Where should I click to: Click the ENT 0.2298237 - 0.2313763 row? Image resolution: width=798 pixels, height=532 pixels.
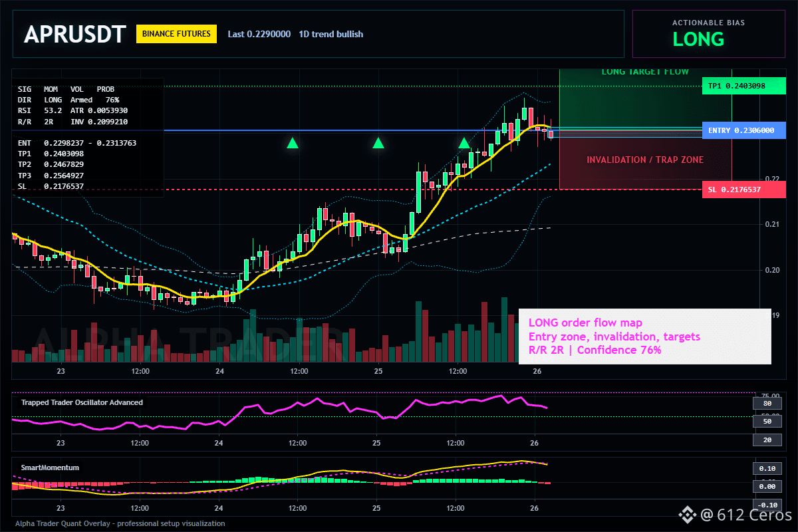(x=76, y=142)
